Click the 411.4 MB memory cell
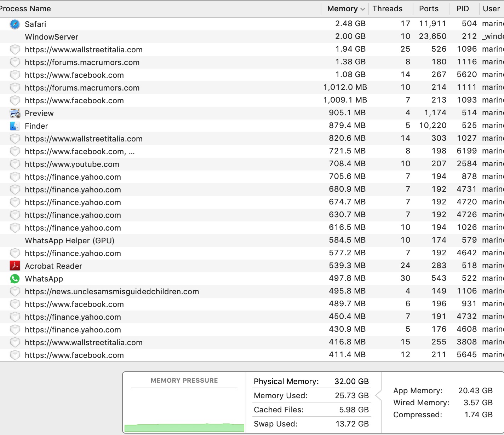This screenshot has width=504, height=435. click(347, 355)
